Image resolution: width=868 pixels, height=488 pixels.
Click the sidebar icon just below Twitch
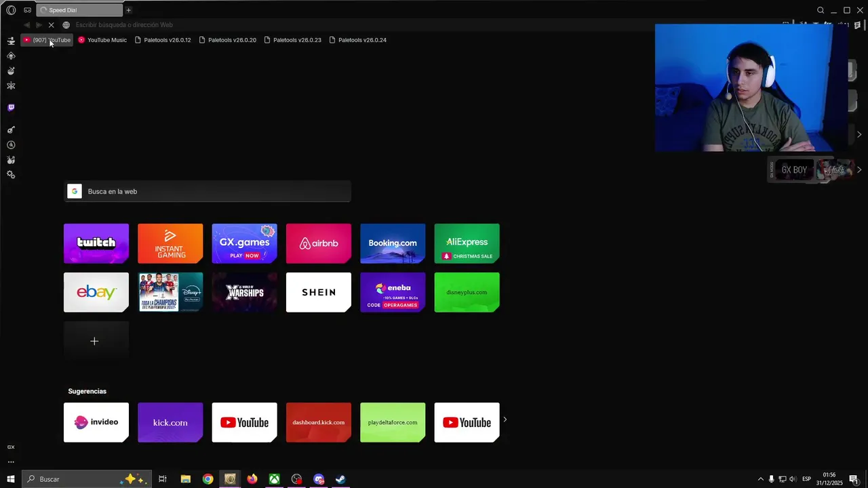point(11,130)
